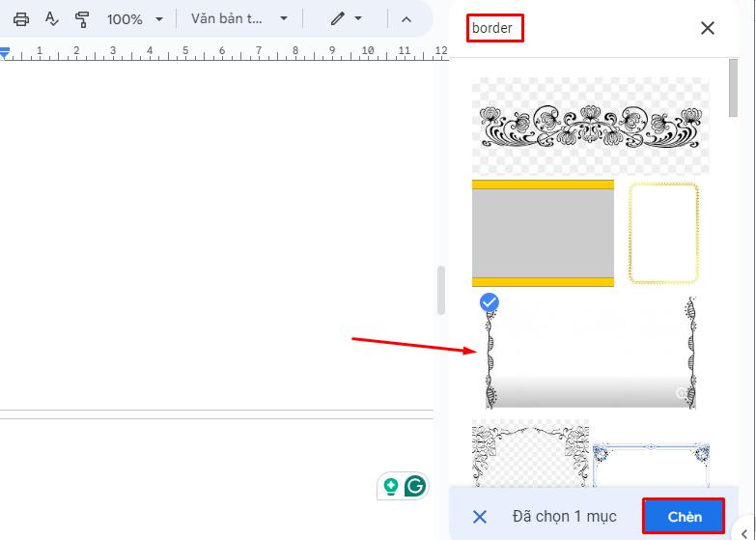Select the floral ornament border image
The height and width of the screenshot is (540, 756).
click(590, 126)
